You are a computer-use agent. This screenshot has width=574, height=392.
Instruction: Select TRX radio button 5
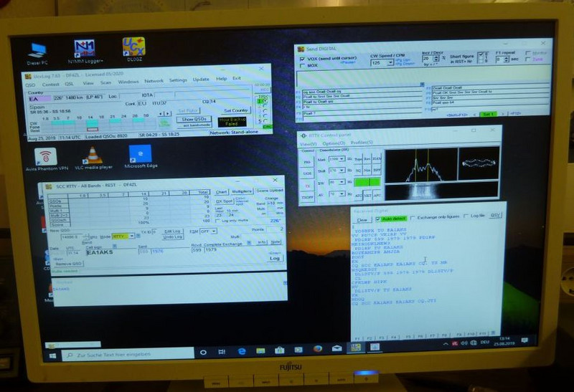pos(265,121)
